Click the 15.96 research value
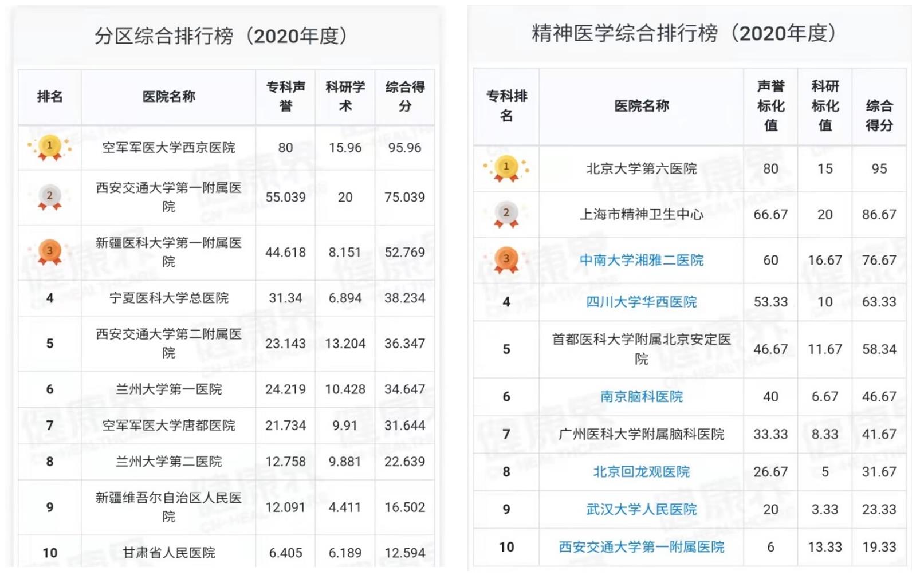The image size is (924, 575). pyautogui.click(x=345, y=148)
